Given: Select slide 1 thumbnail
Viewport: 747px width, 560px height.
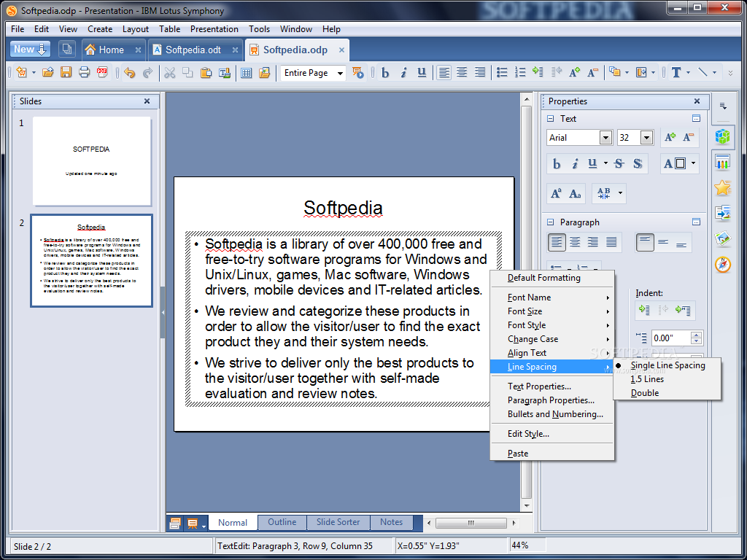Looking at the screenshot, I should [91, 161].
